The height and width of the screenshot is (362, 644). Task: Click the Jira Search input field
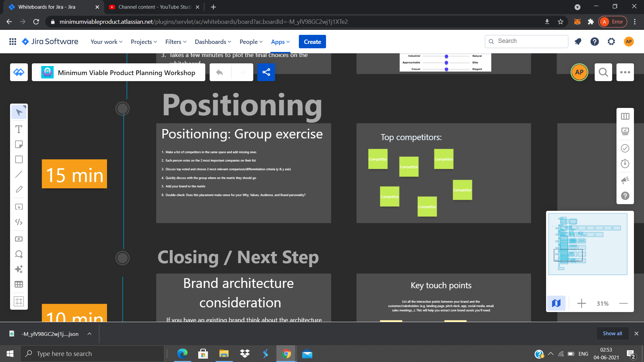(530, 41)
